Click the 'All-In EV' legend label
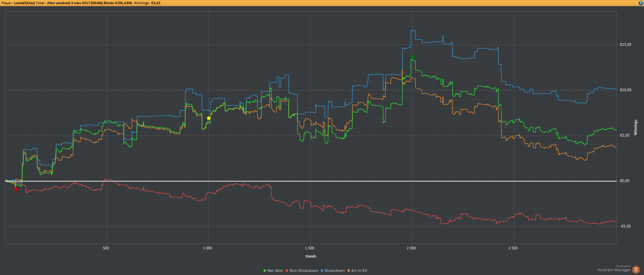The image size is (644, 275). pos(359,271)
